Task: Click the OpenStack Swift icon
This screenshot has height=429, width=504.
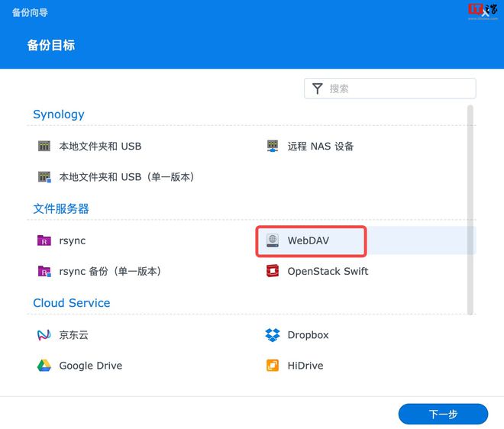Action: click(273, 271)
